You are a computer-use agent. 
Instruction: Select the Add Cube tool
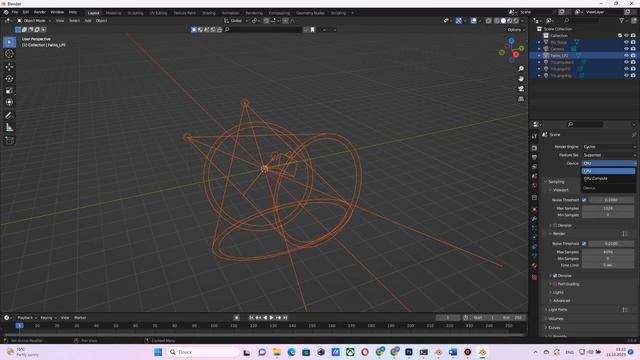[x=9, y=140]
